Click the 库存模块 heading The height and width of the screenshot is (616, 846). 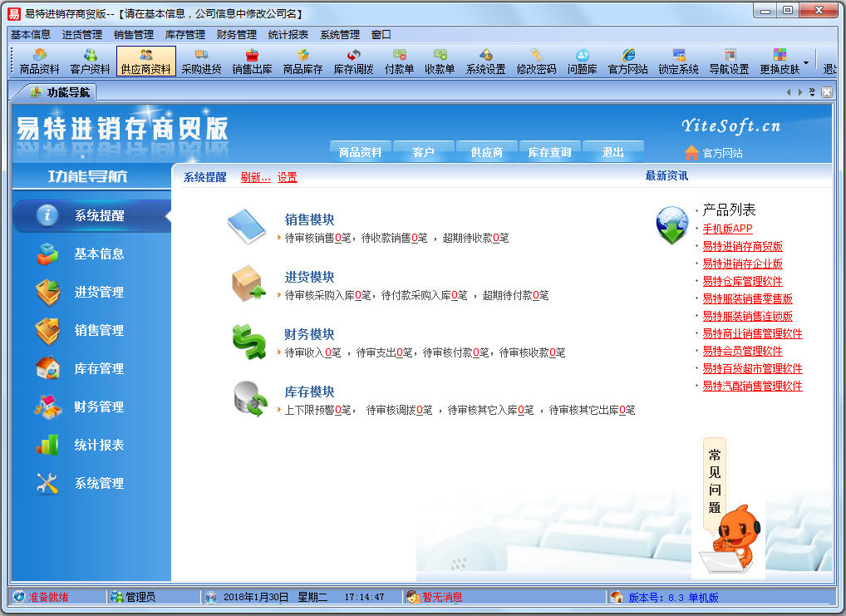point(310,392)
